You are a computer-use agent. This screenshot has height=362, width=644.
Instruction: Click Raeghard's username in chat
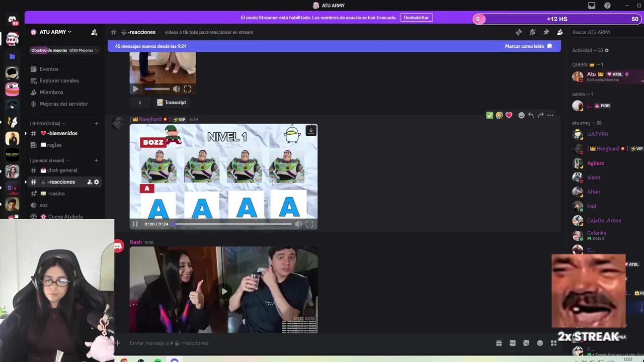click(x=150, y=120)
